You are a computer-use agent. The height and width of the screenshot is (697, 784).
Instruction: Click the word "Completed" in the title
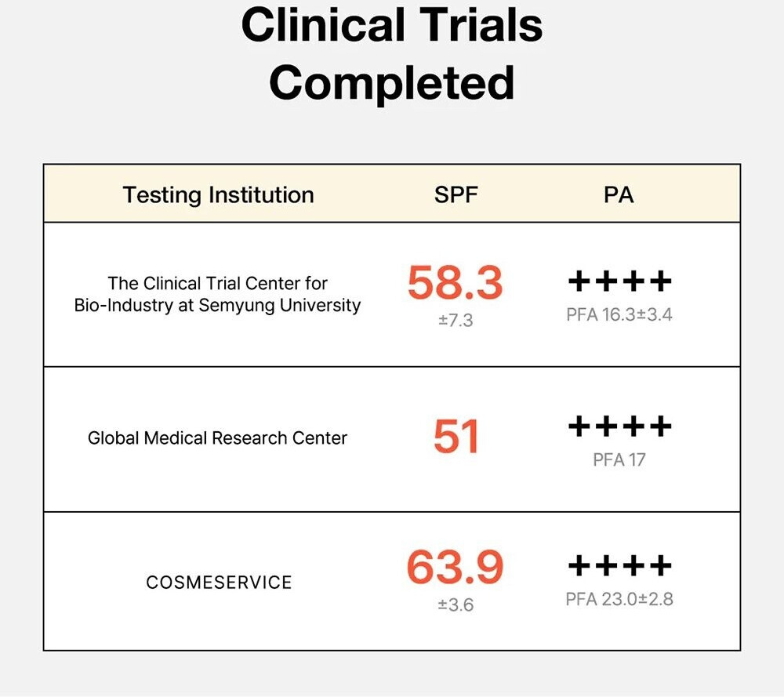pyautogui.click(x=392, y=83)
